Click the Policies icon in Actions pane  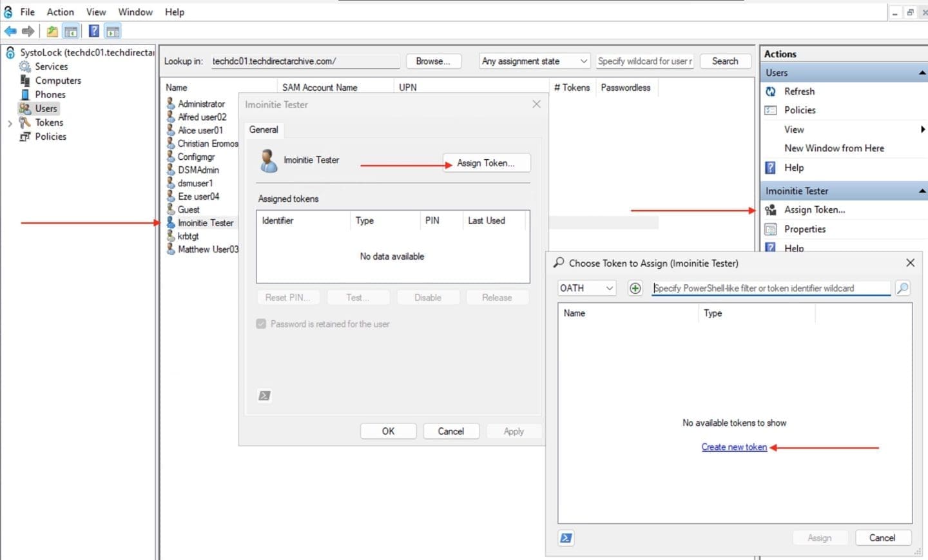770,110
